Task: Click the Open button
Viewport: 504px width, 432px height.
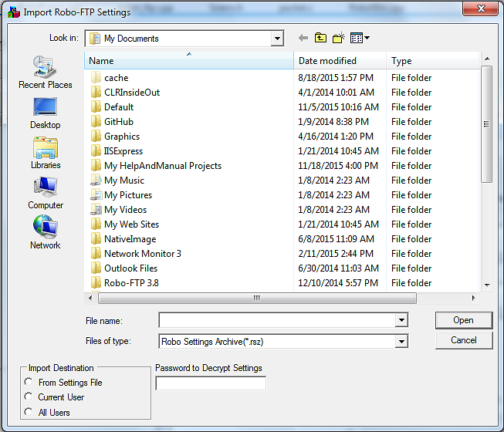Action: (x=463, y=320)
